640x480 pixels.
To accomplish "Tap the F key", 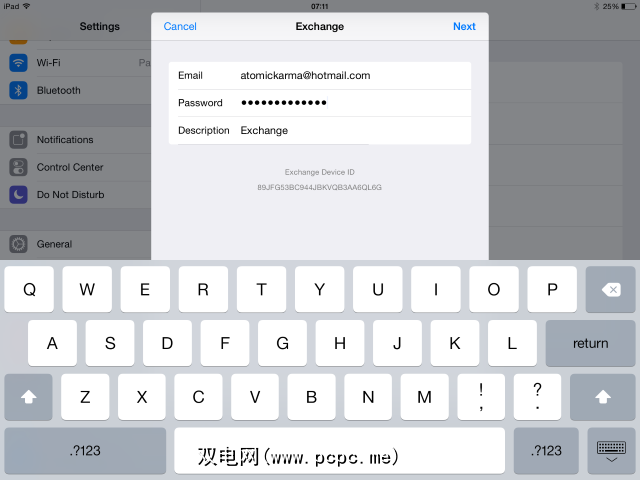I will [x=225, y=343].
